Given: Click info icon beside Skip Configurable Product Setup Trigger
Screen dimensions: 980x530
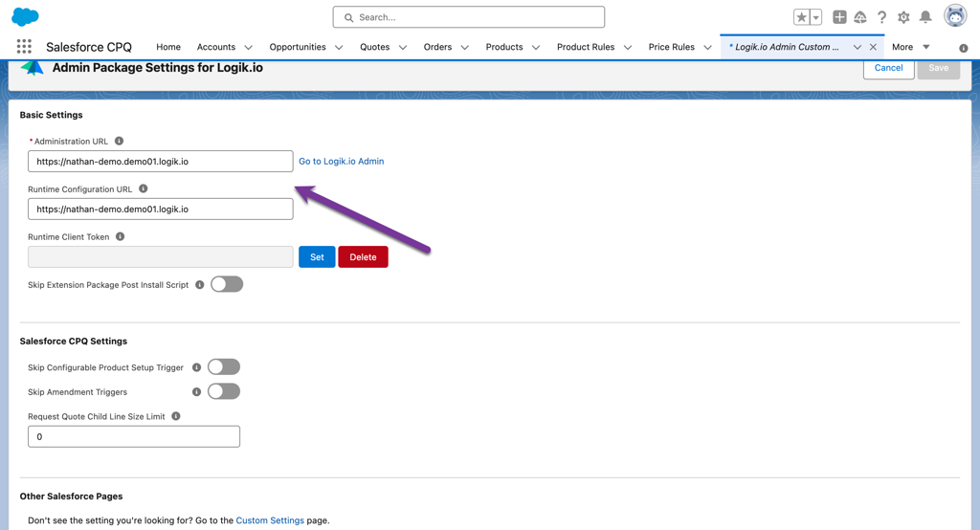Looking at the screenshot, I should (x=196, y=367).
